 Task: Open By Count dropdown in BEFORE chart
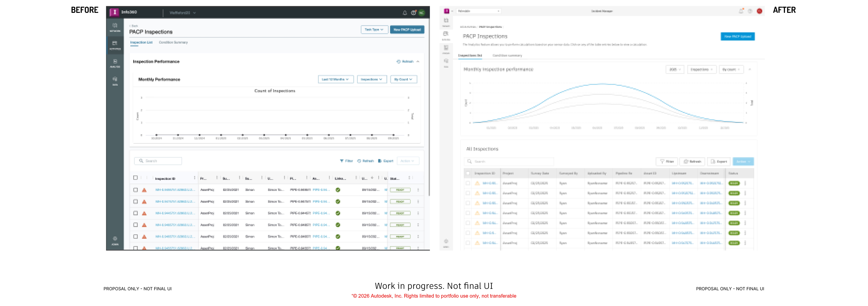403,79
